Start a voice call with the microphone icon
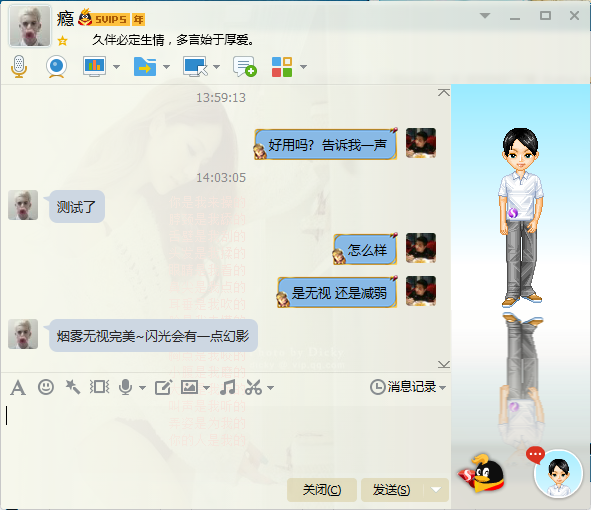Image resolution: width=591 pixels, height=510 pixels. point(19,67)
